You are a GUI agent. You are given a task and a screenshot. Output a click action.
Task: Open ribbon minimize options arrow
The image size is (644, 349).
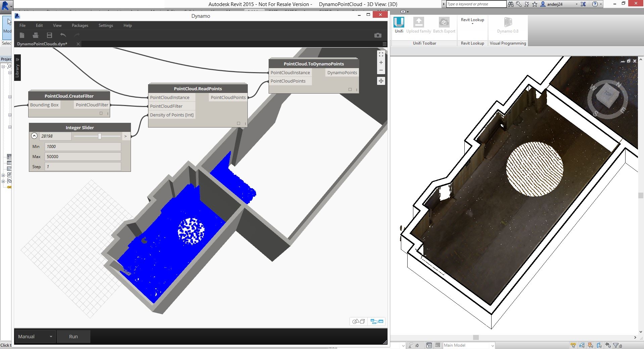[407, 12]
